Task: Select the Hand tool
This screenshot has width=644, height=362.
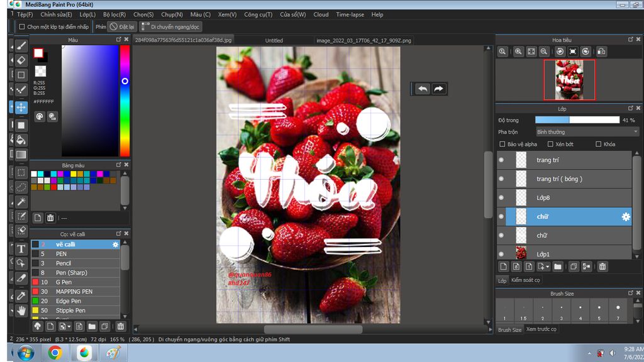Action: [x=21, y=310]
